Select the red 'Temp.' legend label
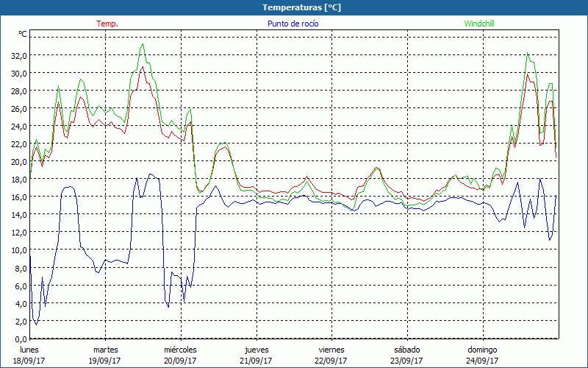 (x=107, y=24)
